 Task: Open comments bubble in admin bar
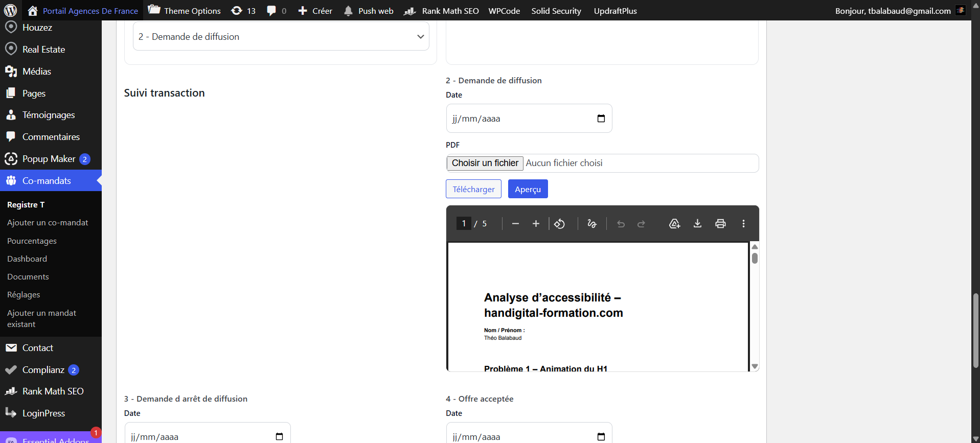tap(277, 11)
